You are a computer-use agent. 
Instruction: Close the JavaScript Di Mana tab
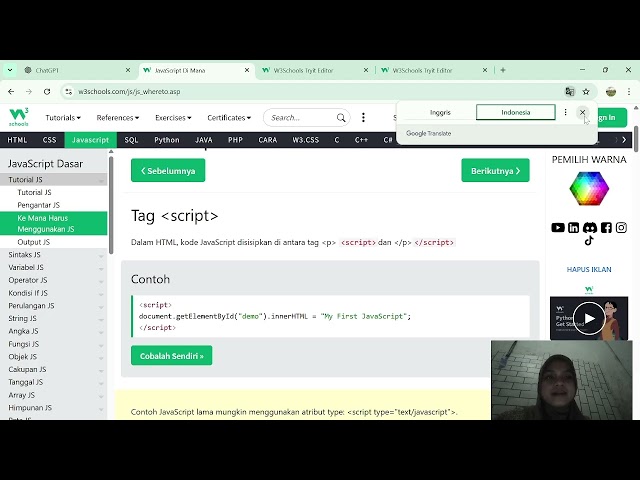tap(247, 70)
